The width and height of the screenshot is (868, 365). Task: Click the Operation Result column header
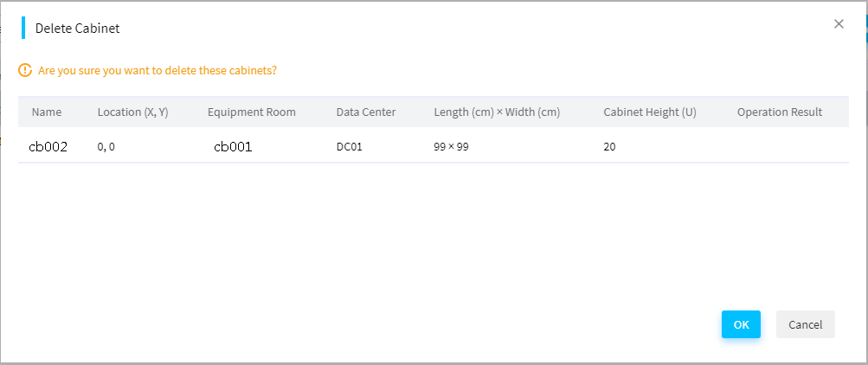pyautogui.click(x=780, y=112)
